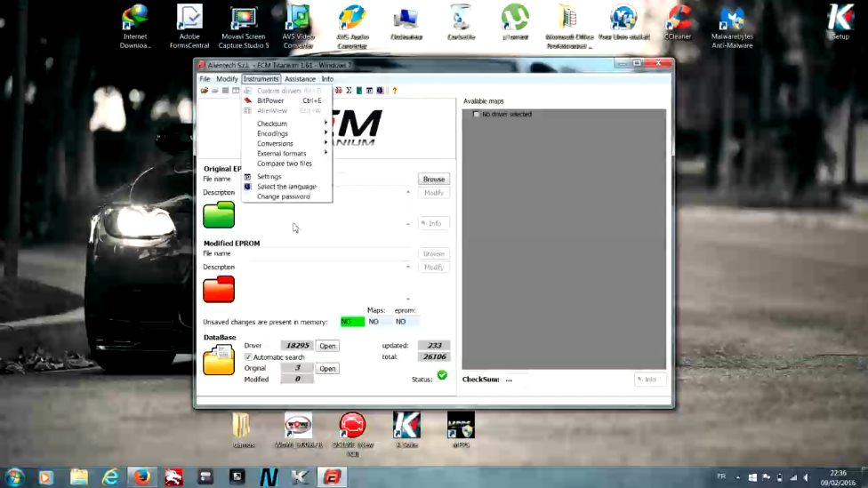
Task: Expand the Encodings submenu
Action: click(286, 133)
